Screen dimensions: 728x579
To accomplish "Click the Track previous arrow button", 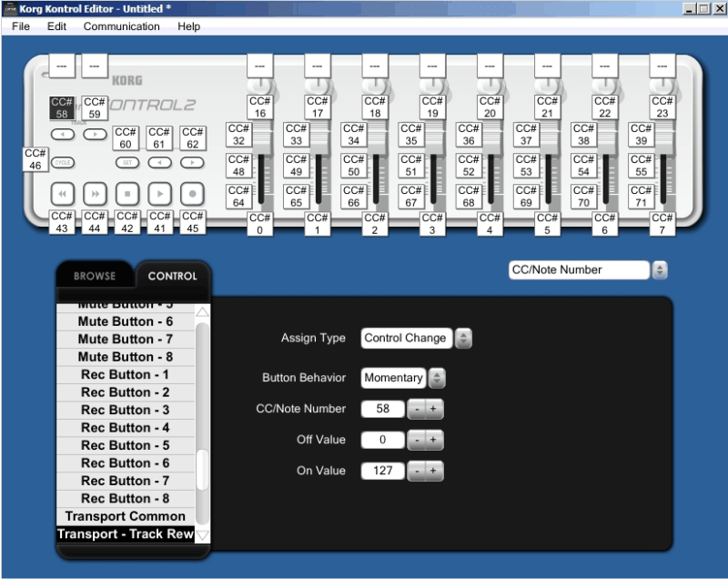I will point(63,134).
